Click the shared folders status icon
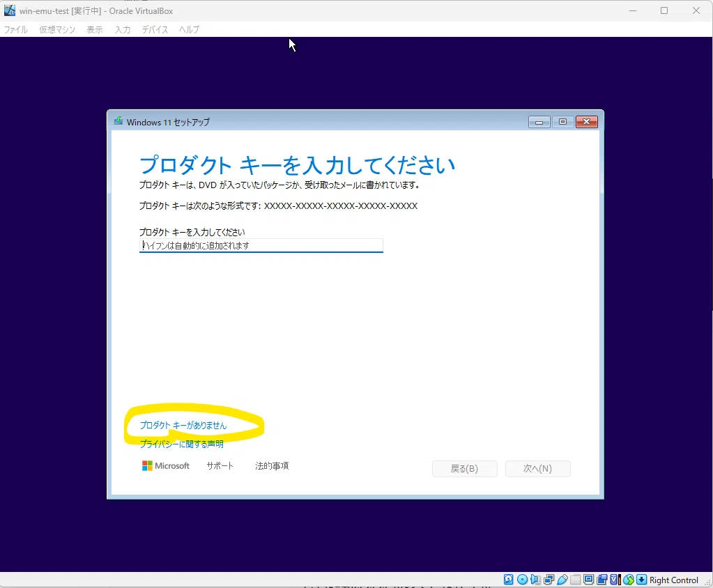Screen dimensions: 713x588 coord(575,580)
